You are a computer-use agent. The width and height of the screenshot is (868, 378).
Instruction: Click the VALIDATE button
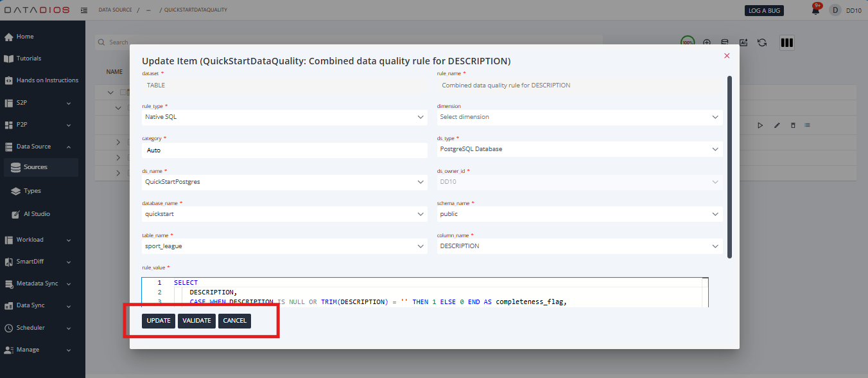[196, 321]
